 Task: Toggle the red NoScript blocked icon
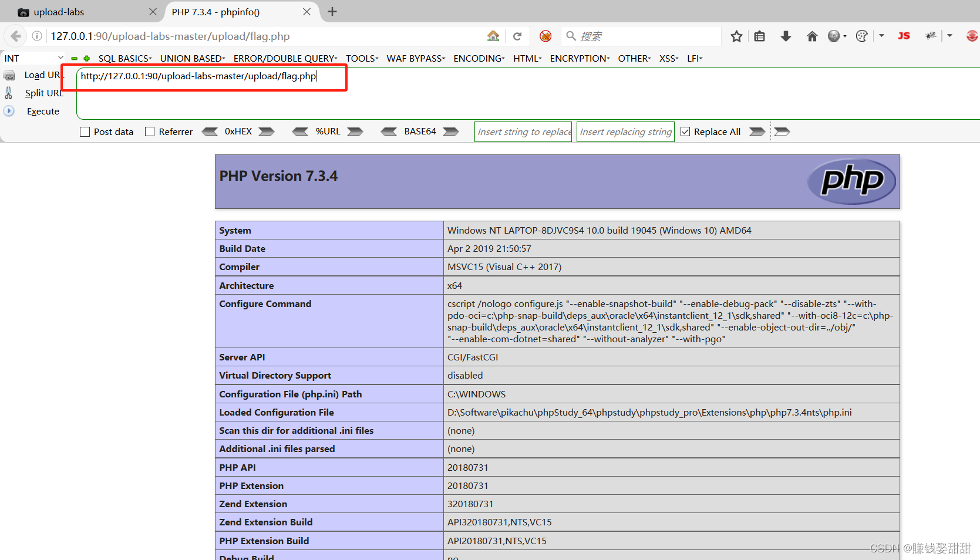tap(545, 36)
